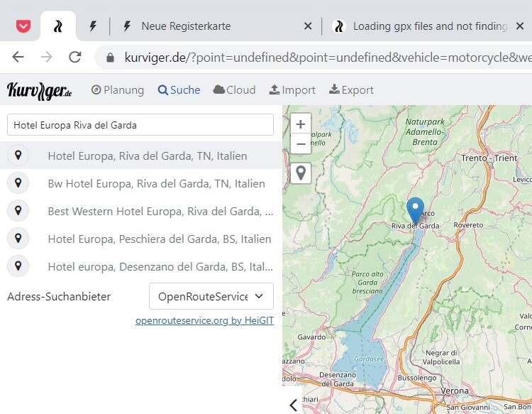Click pin icon for Hotel Europa Riva result
This screenshot has height=414, width=532.
18,156
